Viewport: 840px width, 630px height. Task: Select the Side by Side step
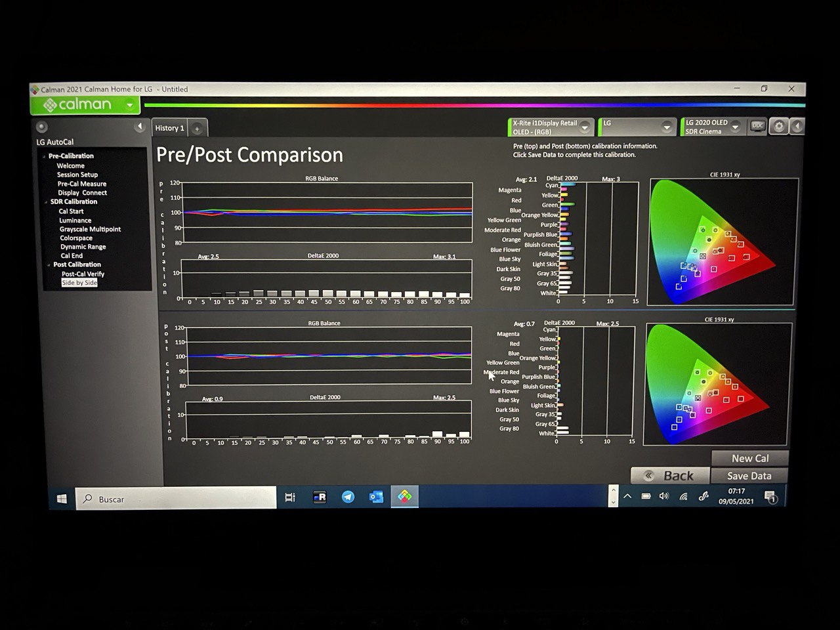click(79, 283)
